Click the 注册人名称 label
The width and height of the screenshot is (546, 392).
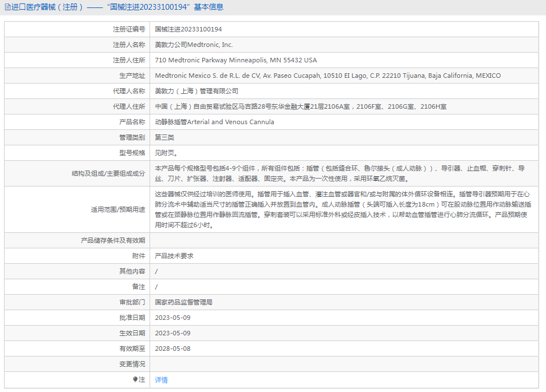pyautogui.click(x=129, y=45)
